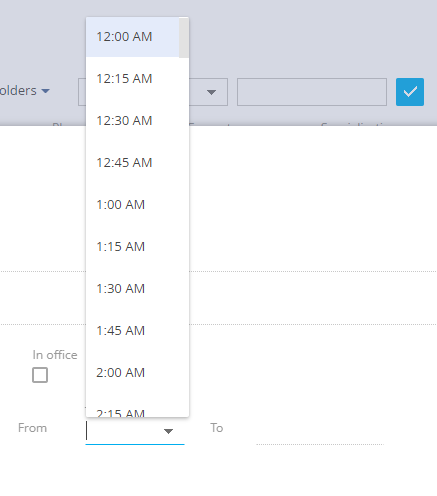The image size is (437, 496).
Task: Click the To time input field
Action: point(320,432)
